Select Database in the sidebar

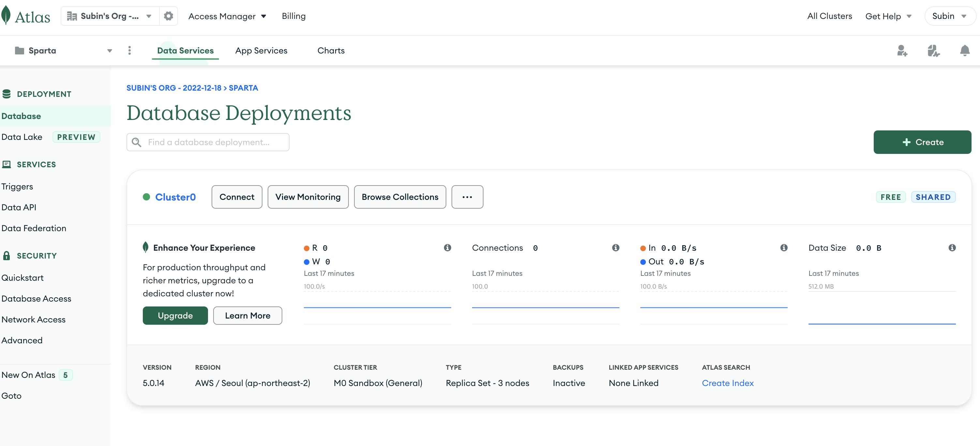(x=55, y=116)
